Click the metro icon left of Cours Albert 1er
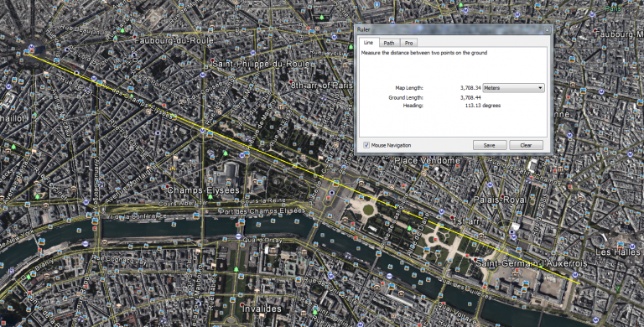644x327 pixels. coord(86,202)
